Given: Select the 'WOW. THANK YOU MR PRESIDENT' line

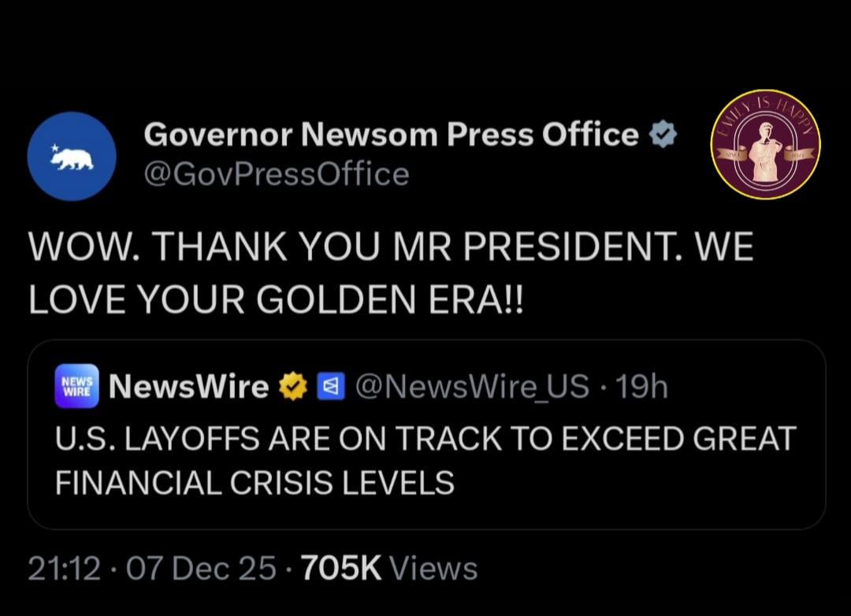Looking at the screenshot, I should (391, 250).
